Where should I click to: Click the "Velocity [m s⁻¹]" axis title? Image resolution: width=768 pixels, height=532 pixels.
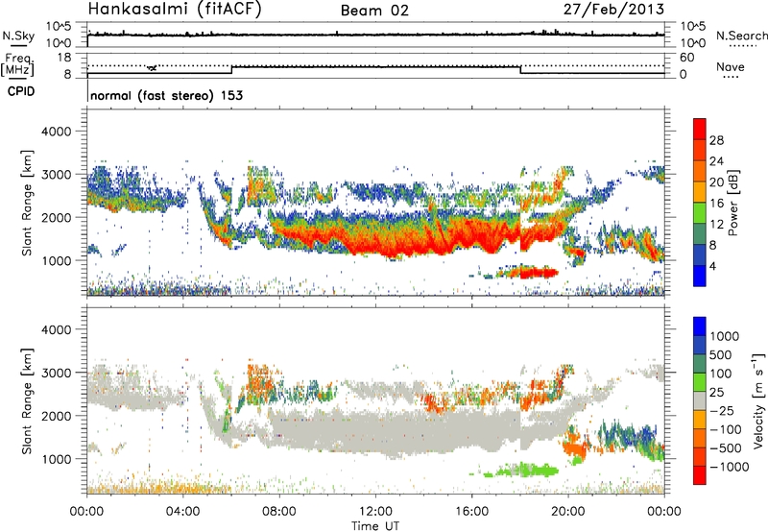point(758,400)
